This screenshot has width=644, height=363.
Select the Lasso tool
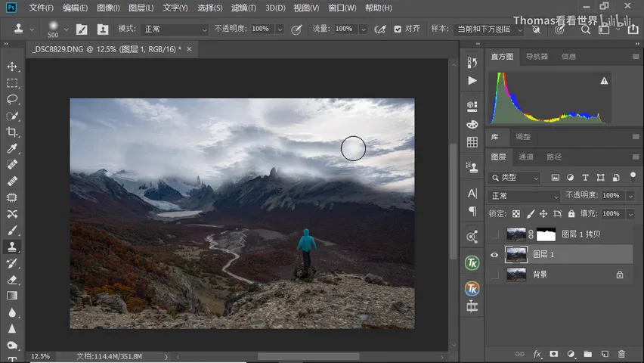click(12, 100)
